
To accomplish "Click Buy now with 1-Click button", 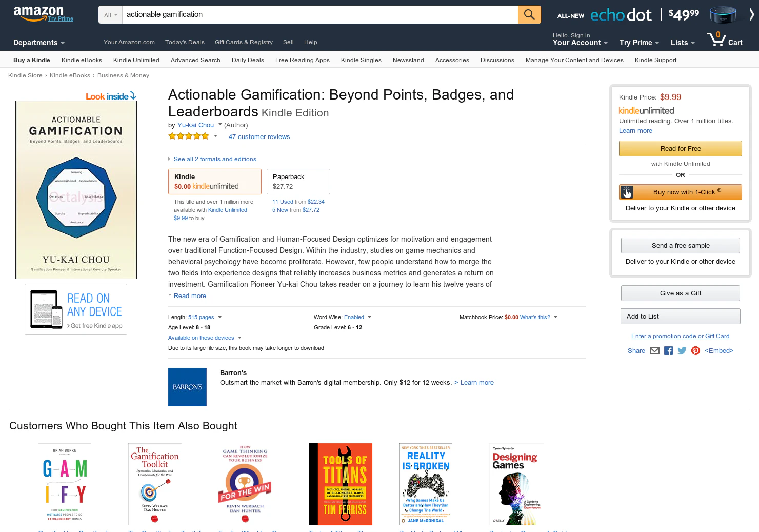I will [681, 192].
